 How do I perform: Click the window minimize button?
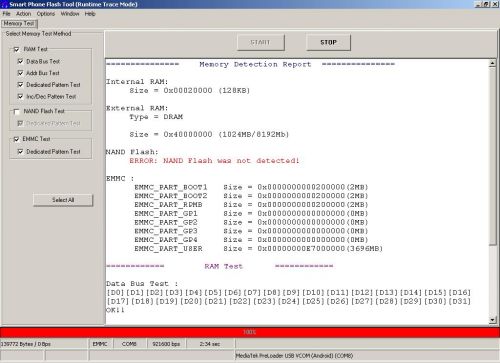click(478, 4)
